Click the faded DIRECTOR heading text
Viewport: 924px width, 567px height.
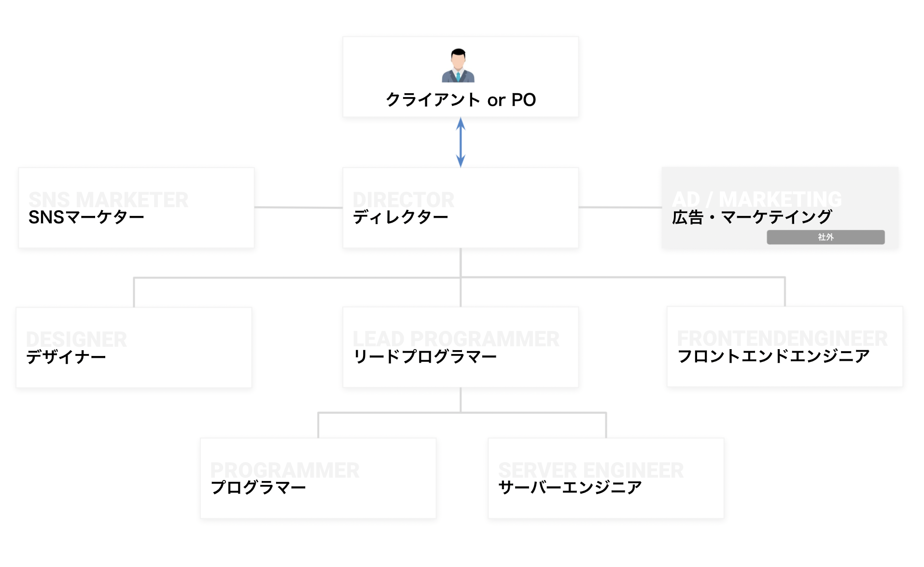pos(404,199)
